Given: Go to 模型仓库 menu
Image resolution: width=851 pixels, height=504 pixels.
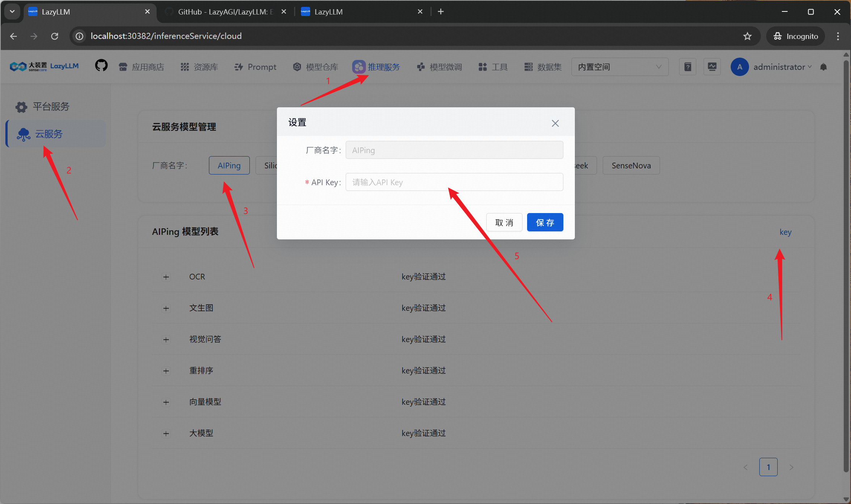Looking at the screenshot, I should pyautogui.click(x=316, y=67).
